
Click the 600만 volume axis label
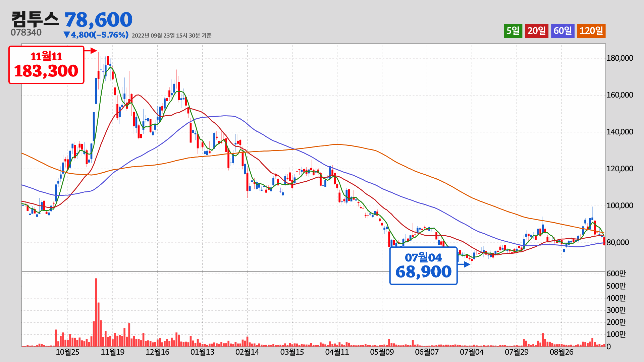(x=616, y=274)
